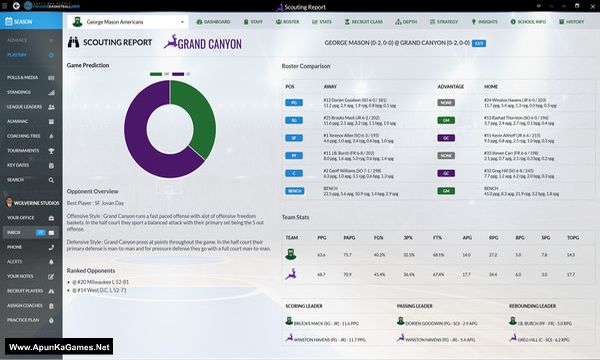This screenshot has height=360, width=600.
Task: Click the GM advantage badge in SG row
Action: pos(446,120)
